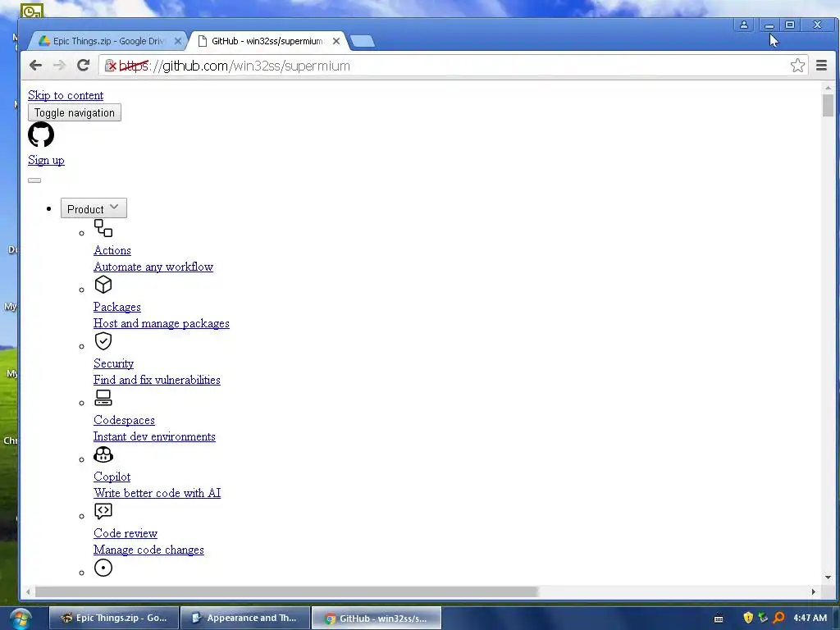
Task: Switch to the Epic Things.zip Google Drive tab
Action: (x=109, y=41)
